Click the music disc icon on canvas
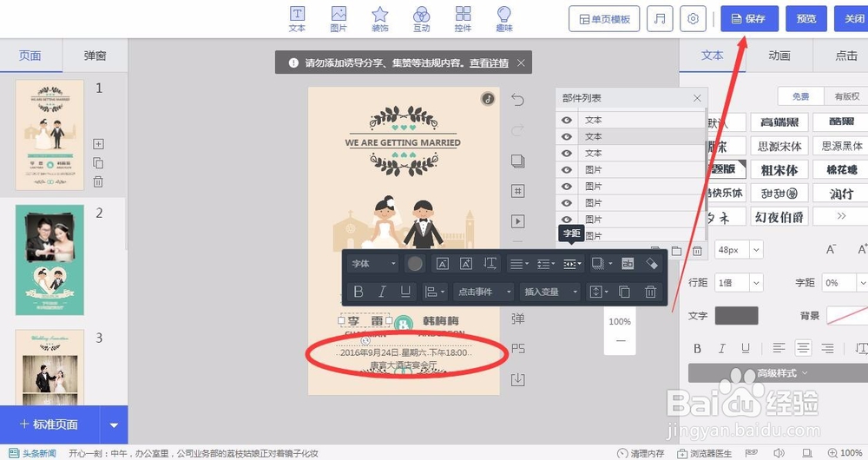The height and width of the screenshot is (460, 868). point(488,99)
